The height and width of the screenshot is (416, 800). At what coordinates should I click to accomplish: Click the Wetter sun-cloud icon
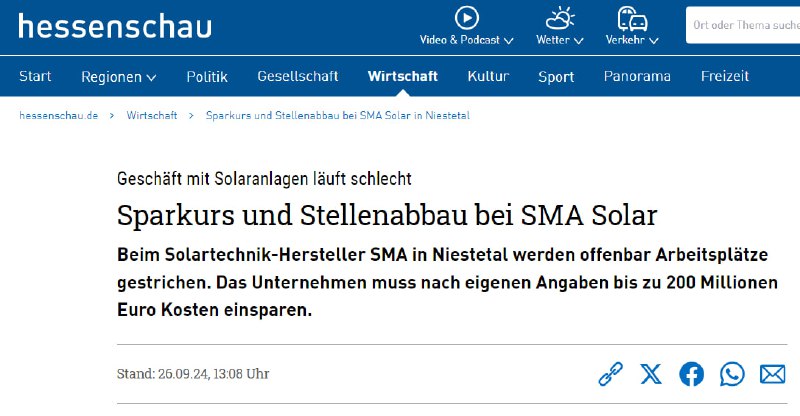coord(560,18)
